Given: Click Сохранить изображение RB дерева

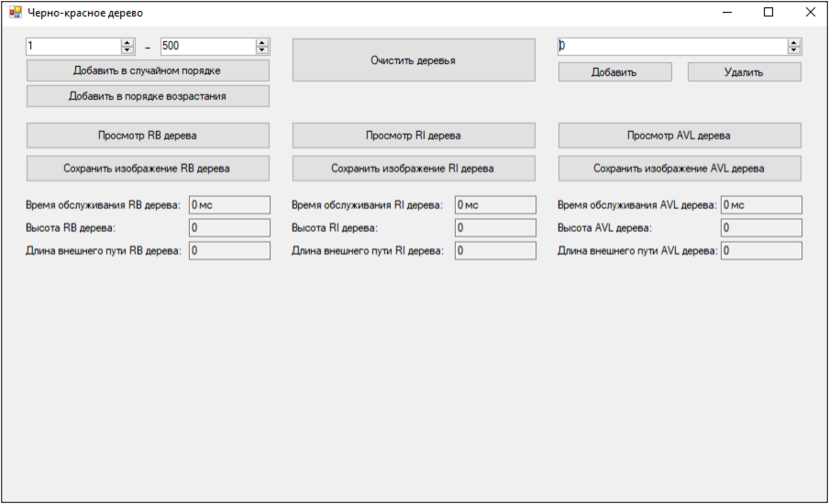Looking at the screenshot, I should point(148,169).
